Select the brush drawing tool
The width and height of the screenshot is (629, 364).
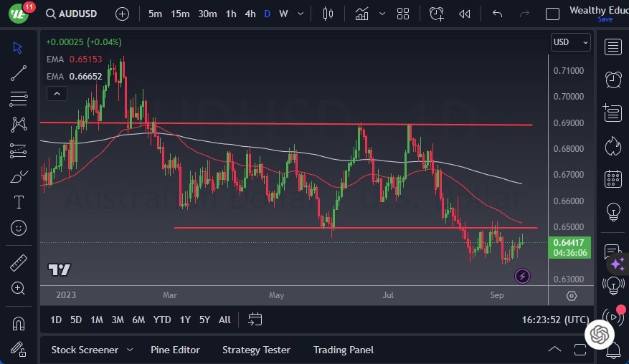19,176
